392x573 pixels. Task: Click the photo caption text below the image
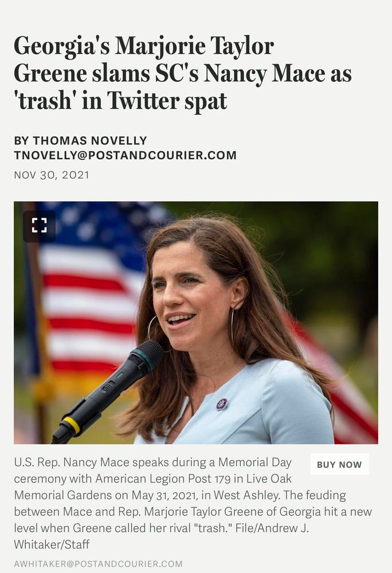193,503
